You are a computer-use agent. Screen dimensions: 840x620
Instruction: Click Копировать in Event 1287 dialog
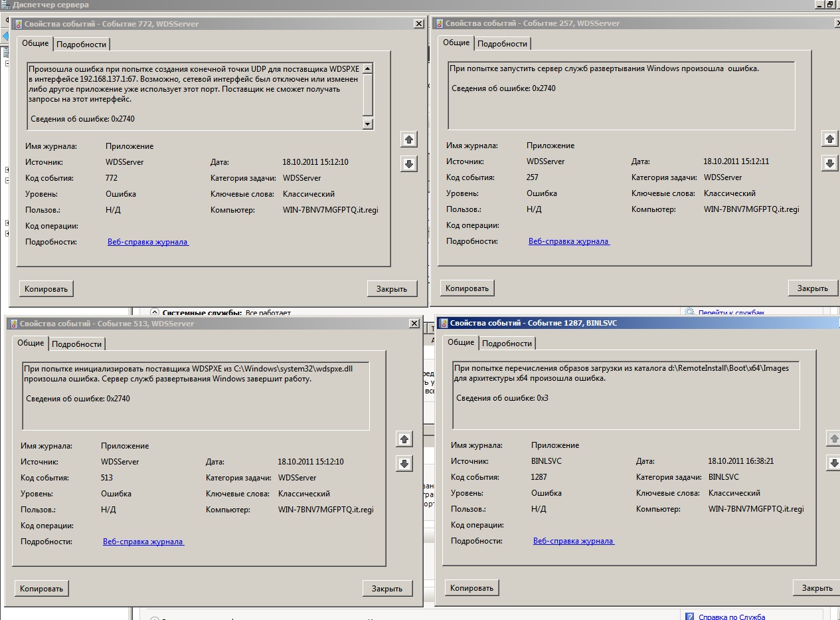pyautogui.click(x=472, y=587)
